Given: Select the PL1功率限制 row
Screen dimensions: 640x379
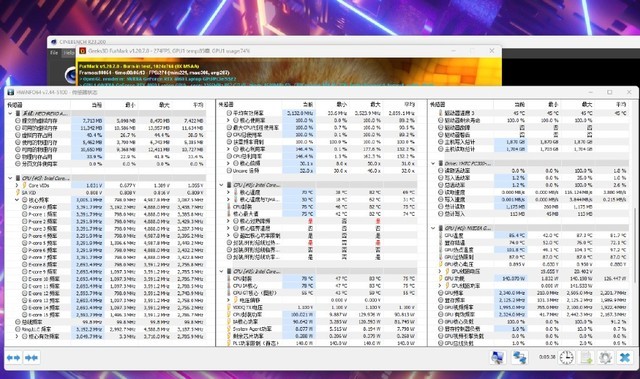Looking at the screenshot, I should [x=318, y=344].
